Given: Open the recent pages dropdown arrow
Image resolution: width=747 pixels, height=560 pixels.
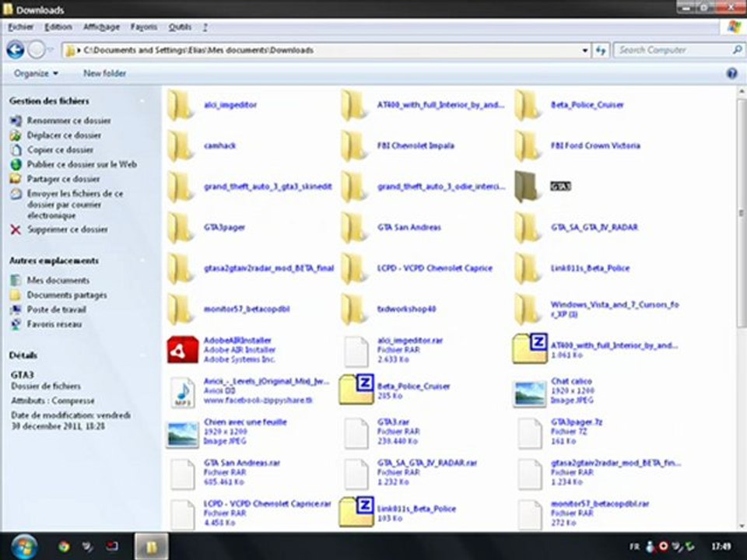Looking at the screenshot, I should (51, 50).
